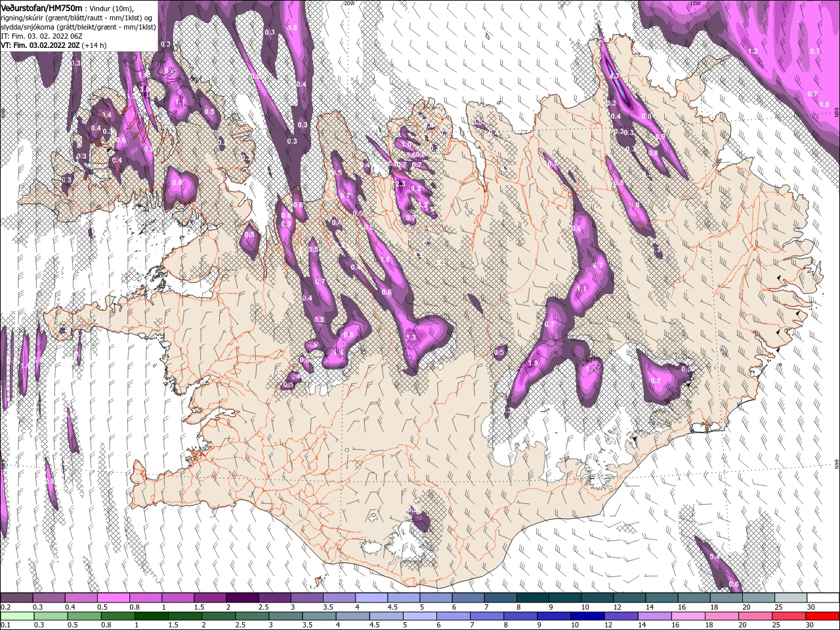Click the pale green rain swatch for 0.1–0.3
The height and width of the screenshot is (630, 840).
pyautogui.click(x=16, y=616)
